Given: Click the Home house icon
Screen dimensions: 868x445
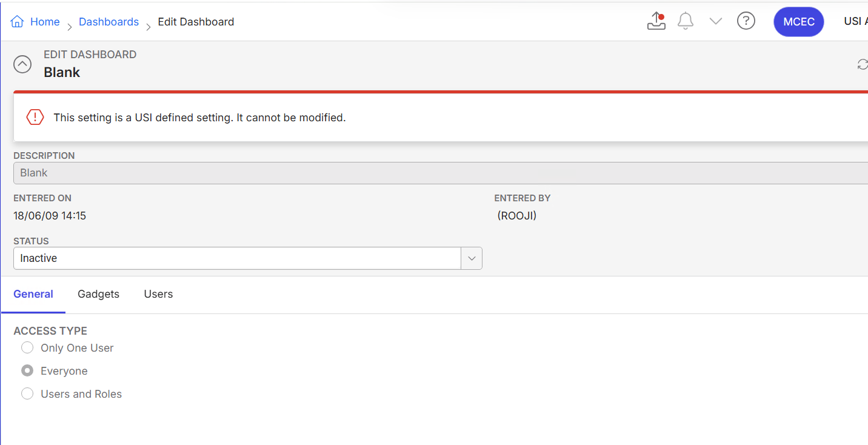Looking at the screenshot, I should (x=17, y=22).
